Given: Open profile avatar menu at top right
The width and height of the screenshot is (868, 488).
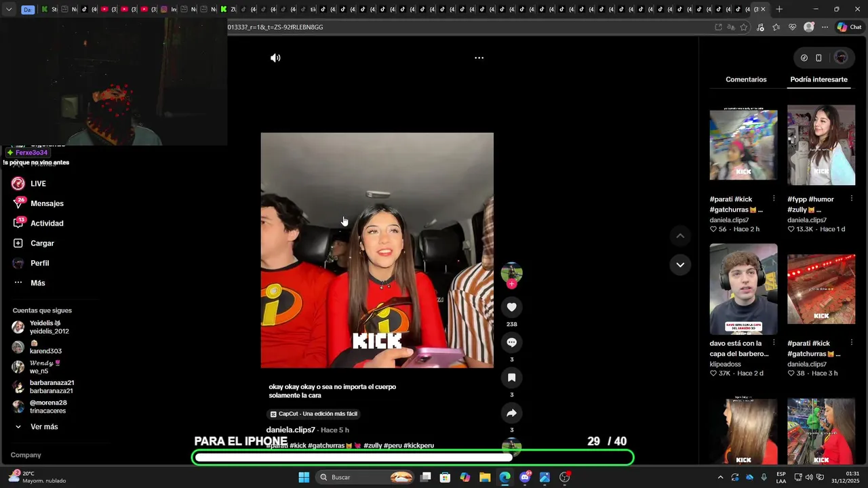Looking at the screenshot, I should click(841, 58).
